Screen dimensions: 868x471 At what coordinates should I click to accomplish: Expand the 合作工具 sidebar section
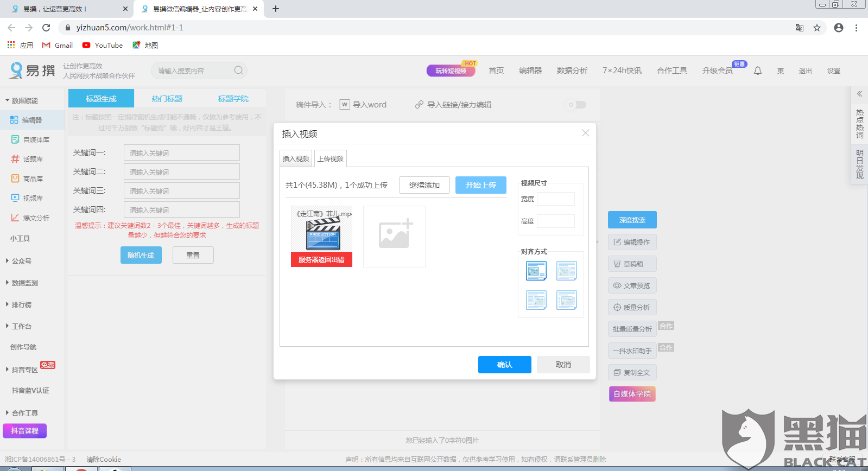click(x=22, y=413)
